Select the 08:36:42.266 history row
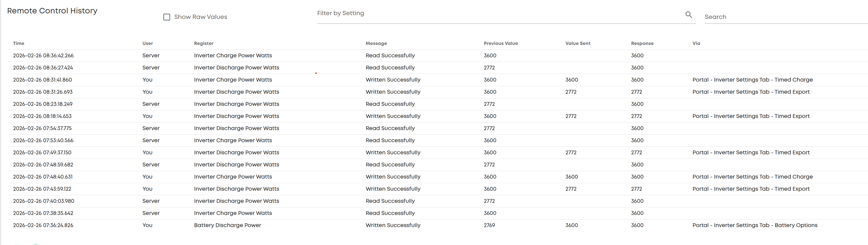The image size is (868, 245). tap(437, 56)
